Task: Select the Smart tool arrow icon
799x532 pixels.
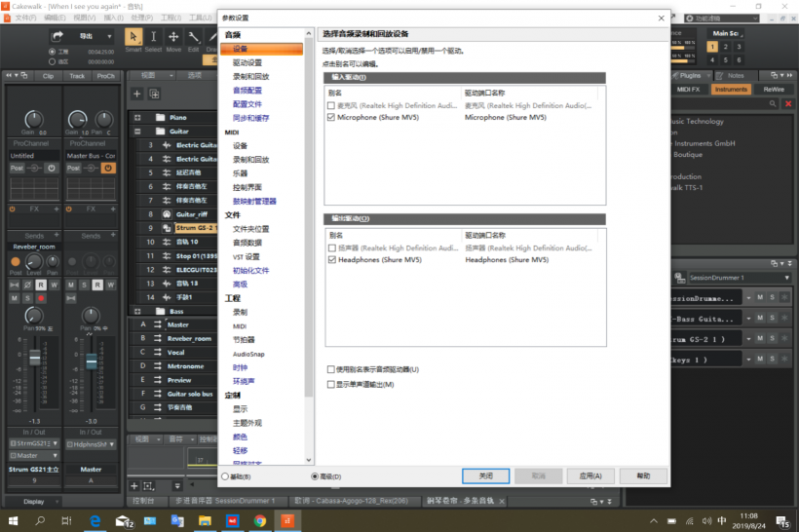Action: click(x=133, y=36)
